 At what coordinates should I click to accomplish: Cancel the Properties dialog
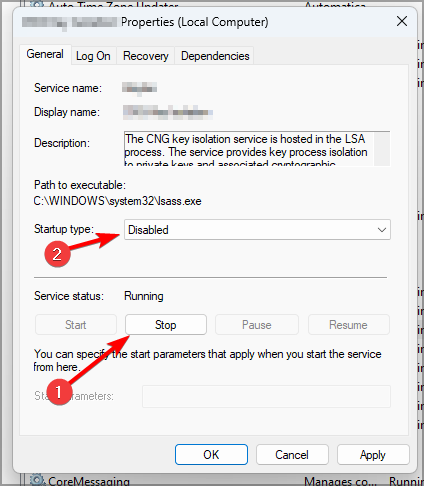(x=292, y=454)
